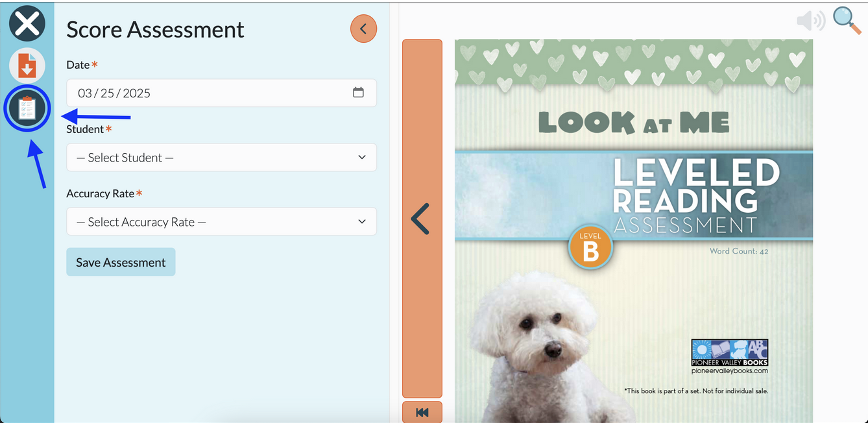Toggle the audio speaker icon
The height and width of the screenshot is (423, 868).
point(811,21)
